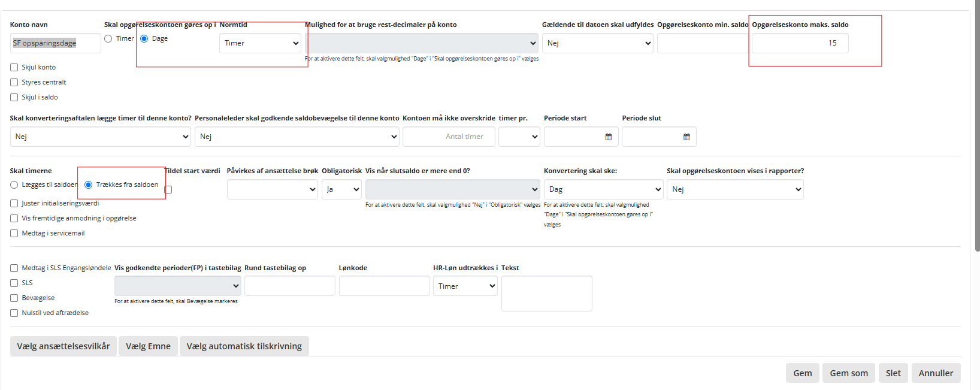Open Vælg automatisk tilskrivning

tap(244, 346)
